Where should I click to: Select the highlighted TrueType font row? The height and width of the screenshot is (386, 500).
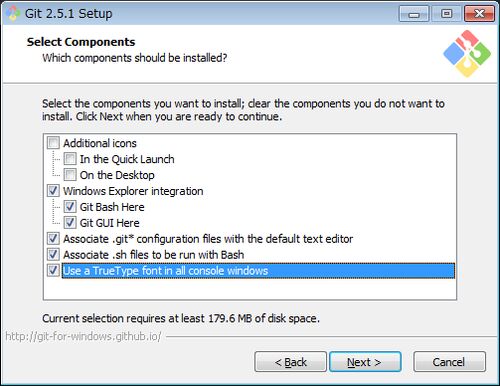coord(258,271)
